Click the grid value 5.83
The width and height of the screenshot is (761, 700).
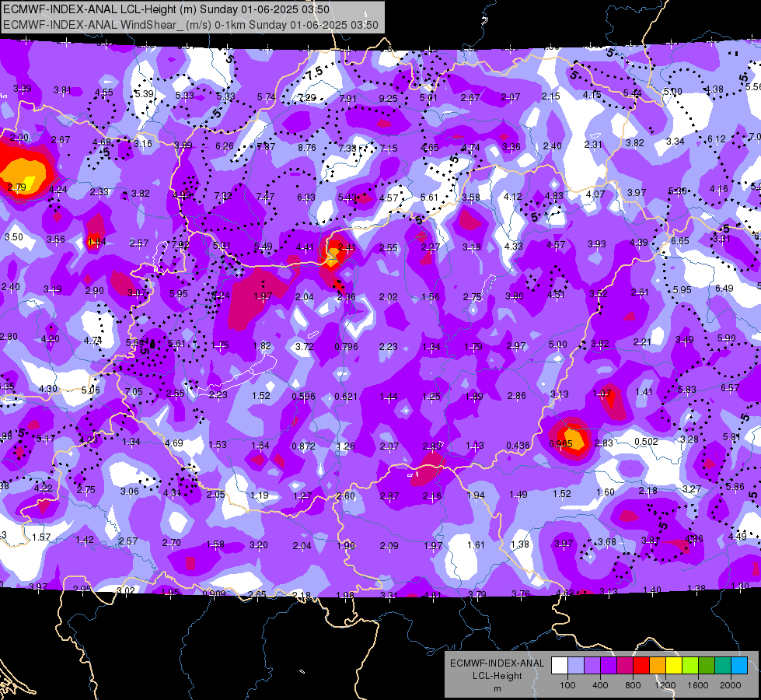pos(686,389)
